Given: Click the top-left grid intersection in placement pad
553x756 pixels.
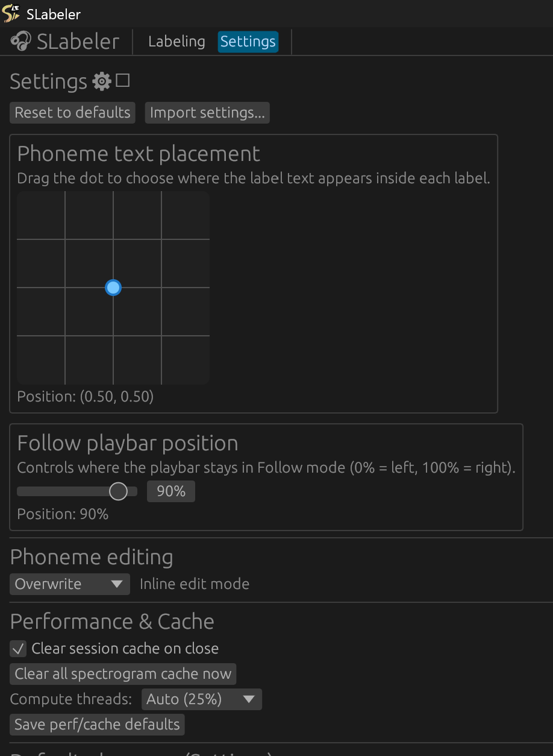Looking at the screenshot, I should [65, 239].
